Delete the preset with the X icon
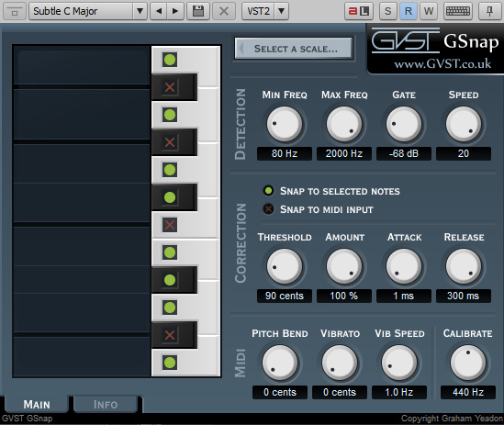Screen dimensions: 504x425 (224, 12)
